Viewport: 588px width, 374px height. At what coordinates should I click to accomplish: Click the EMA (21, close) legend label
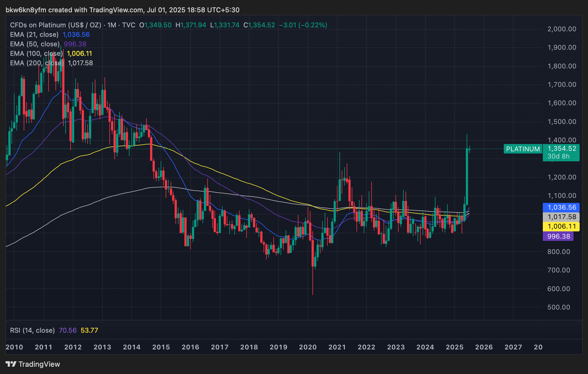(34, 35)
